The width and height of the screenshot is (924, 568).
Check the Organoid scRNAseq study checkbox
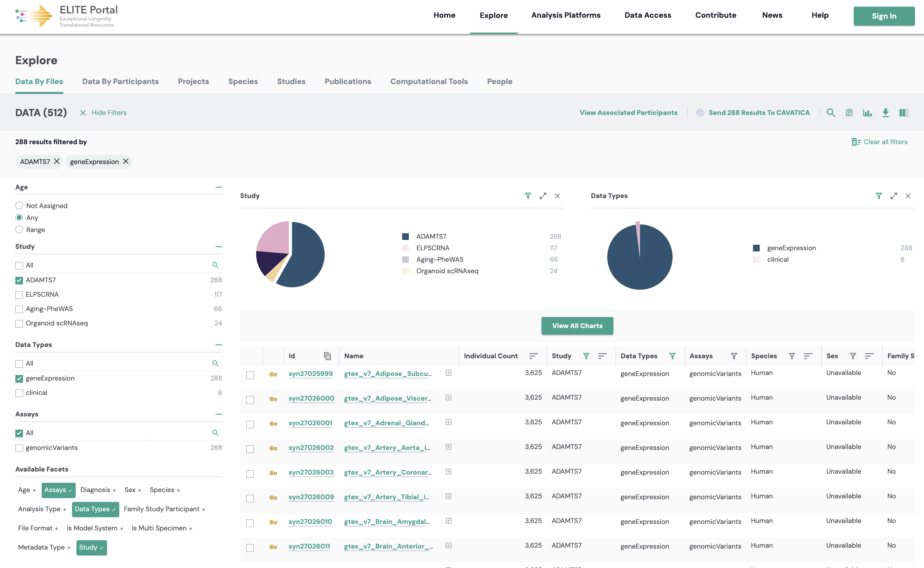click(19, 324)
